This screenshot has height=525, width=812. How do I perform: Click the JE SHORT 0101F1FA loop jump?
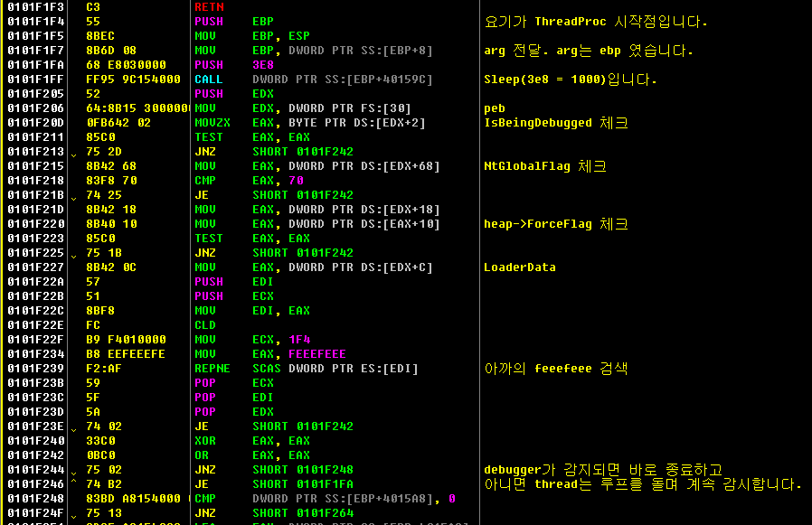274,484
